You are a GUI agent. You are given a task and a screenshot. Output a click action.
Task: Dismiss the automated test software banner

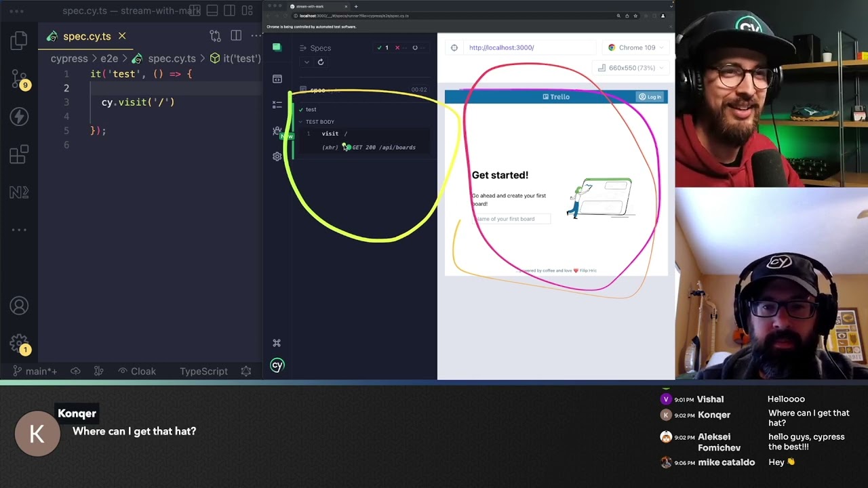click(671, 27)
